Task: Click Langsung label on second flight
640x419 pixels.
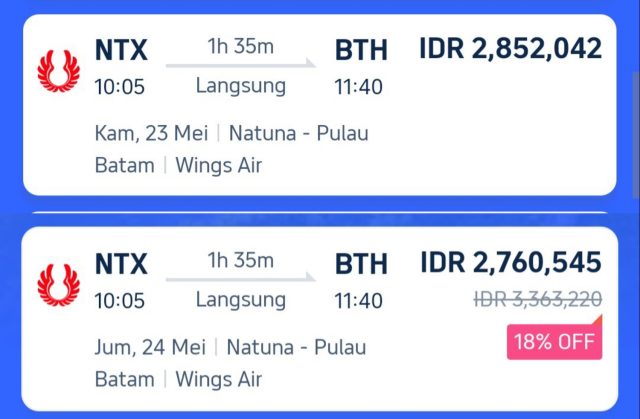Action: coord(241,301)
